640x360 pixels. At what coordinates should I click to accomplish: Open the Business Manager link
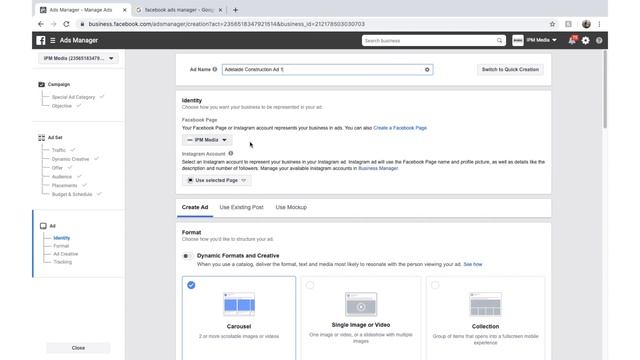pos(378,168)
